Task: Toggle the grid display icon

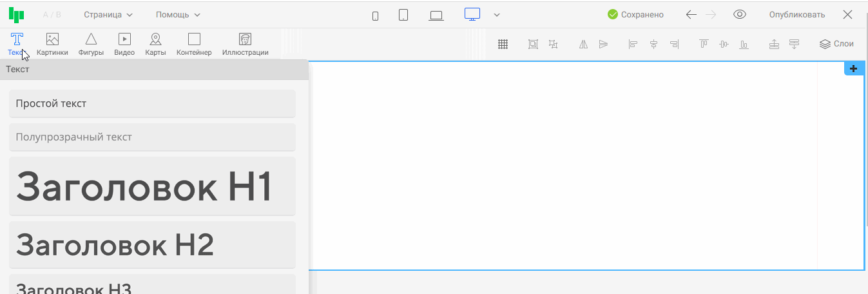Action: 503,44
